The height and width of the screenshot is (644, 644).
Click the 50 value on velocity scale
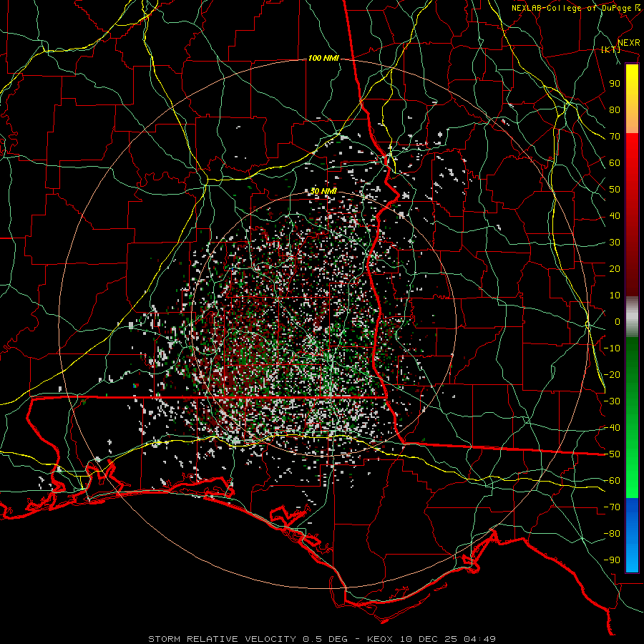coord(615,190)
